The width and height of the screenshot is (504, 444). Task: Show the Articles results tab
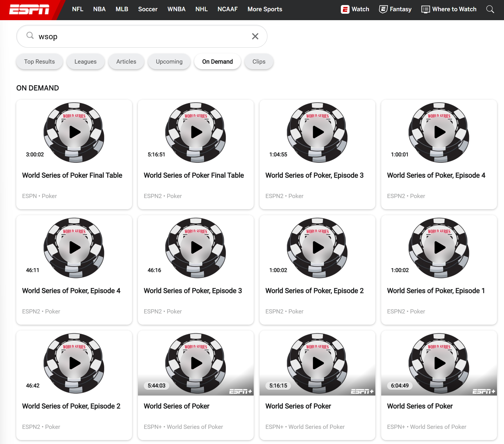(126, 62)
